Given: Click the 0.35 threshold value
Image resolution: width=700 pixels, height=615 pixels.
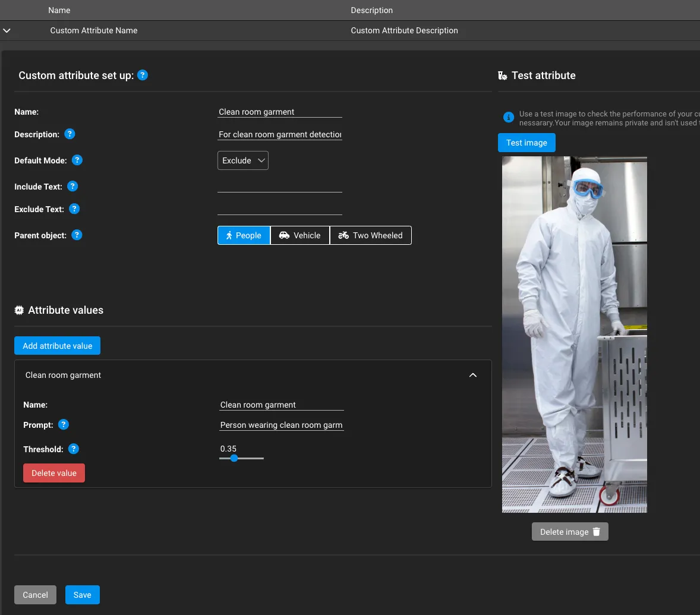Looking at the screenshot, I should point(228,449).
